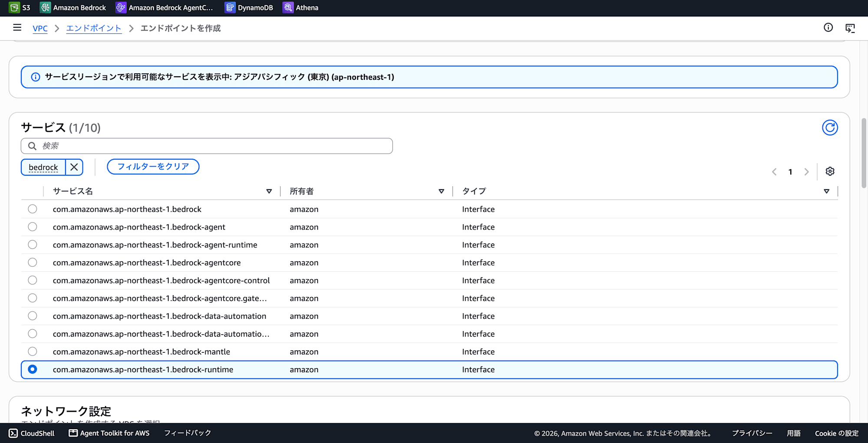Click the page vertical scrollbar
The width and height of the screenshot is (868, 443).
pyautogui.click(x=864, y=153)
